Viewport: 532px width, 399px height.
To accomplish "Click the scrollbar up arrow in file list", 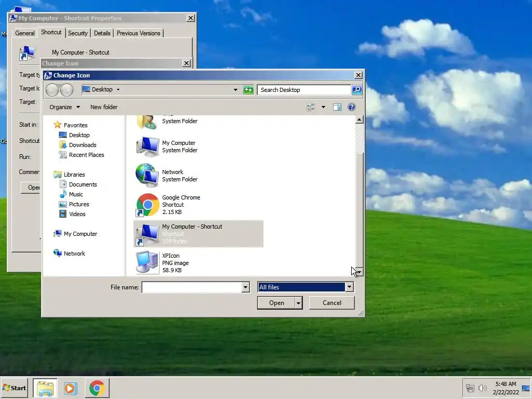I will 360,119.
